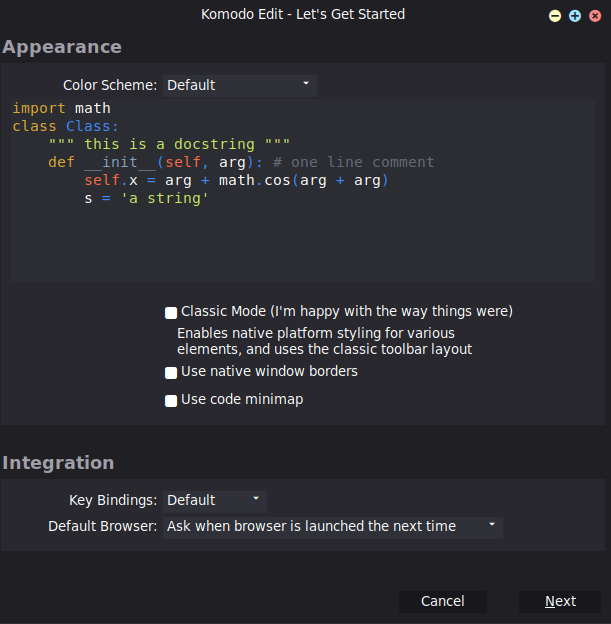This screenshot has height=624, width=611.
Task: Click the Key Bindings label
Action: (113, 500)
